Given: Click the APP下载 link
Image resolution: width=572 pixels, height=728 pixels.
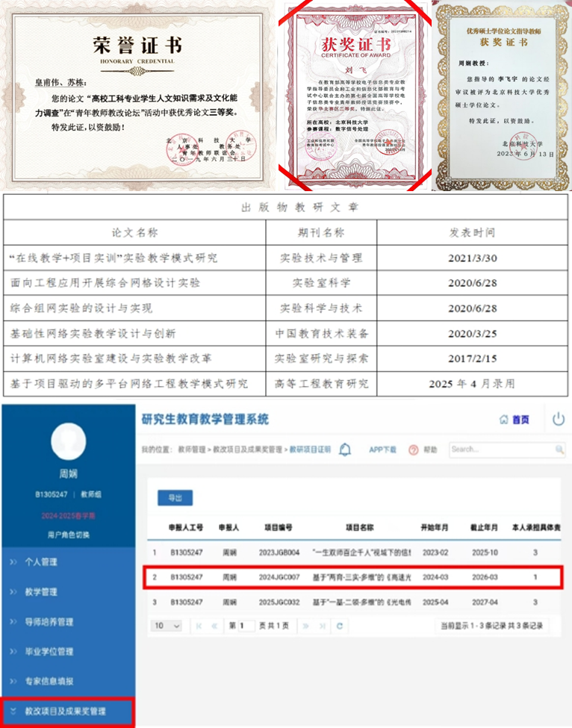Looking at the screenshot, I should 382,449.
